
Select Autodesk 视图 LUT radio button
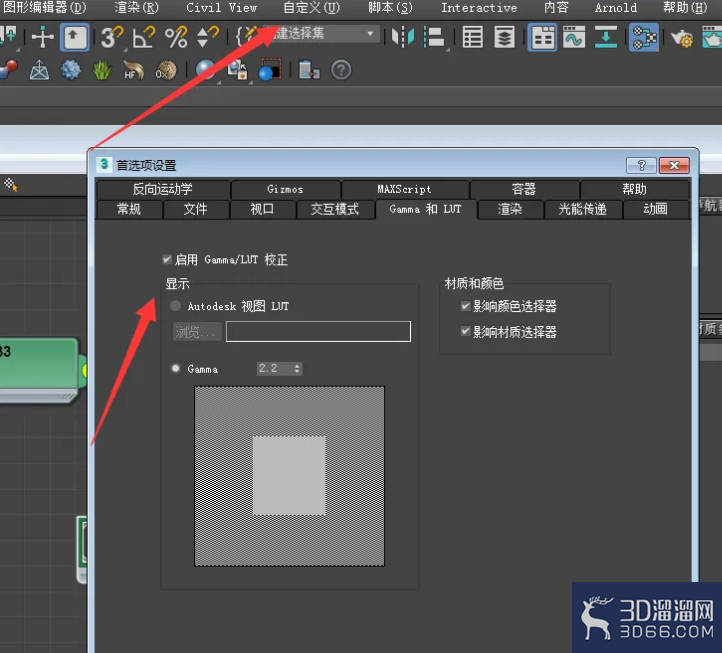[x=175, y=306]
